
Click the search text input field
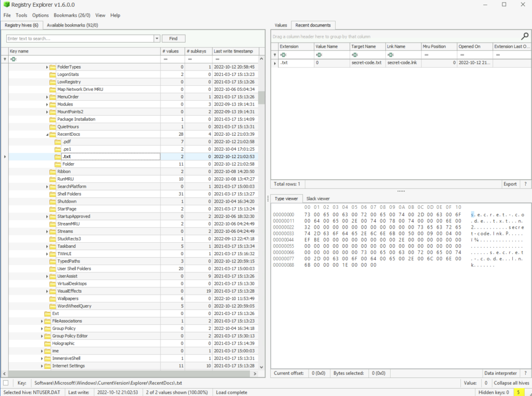80,38
